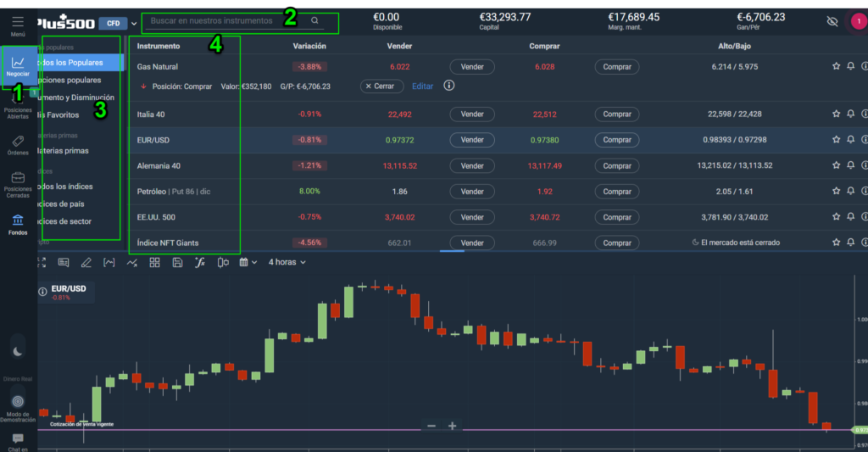Select Índices de sector category

click(64, 221)
